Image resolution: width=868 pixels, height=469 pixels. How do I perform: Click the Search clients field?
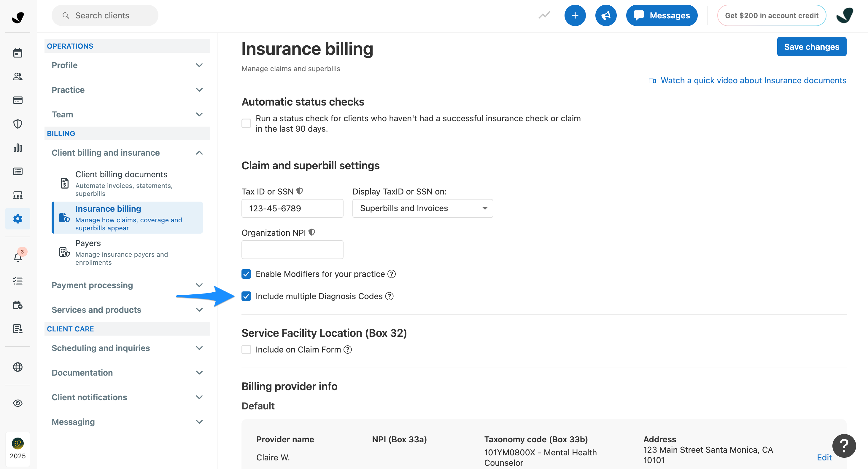(x=105, y=15)
